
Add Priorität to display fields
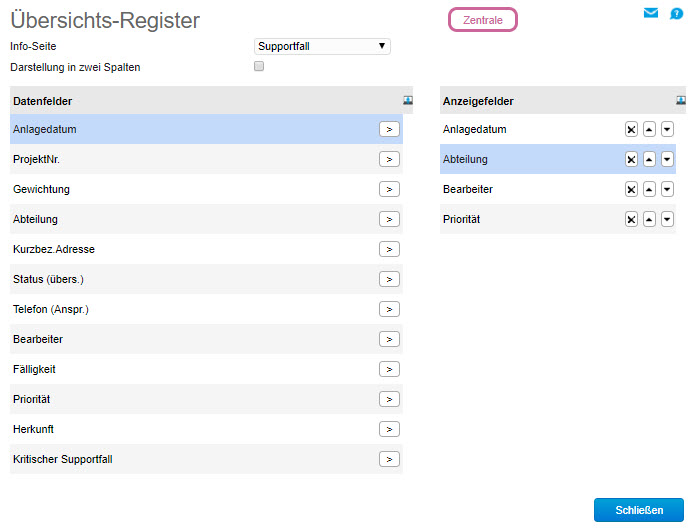(389, 399)
